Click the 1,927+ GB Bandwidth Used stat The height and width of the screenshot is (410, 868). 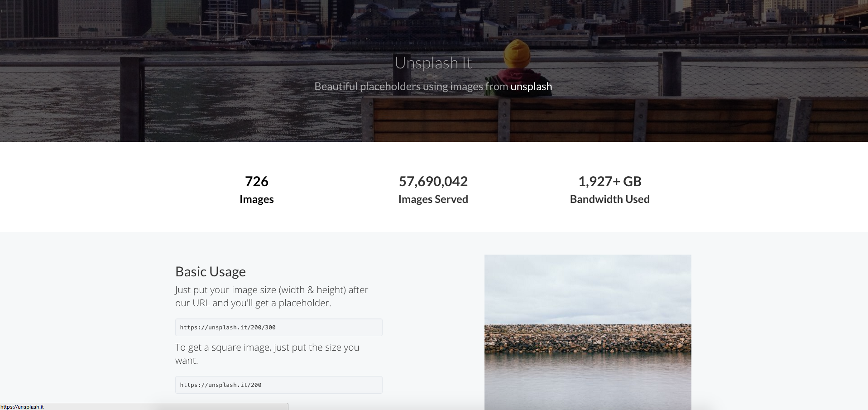609,181
